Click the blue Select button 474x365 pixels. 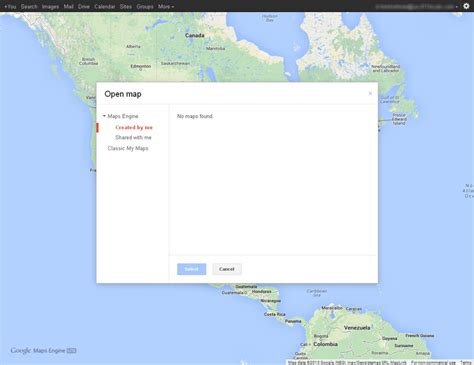coord(191,269)
